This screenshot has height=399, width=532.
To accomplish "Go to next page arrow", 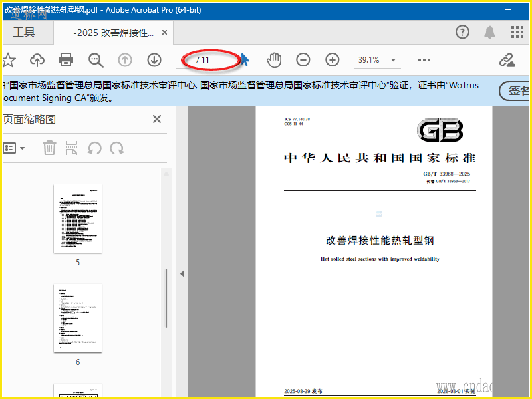I will coord(154,60).
